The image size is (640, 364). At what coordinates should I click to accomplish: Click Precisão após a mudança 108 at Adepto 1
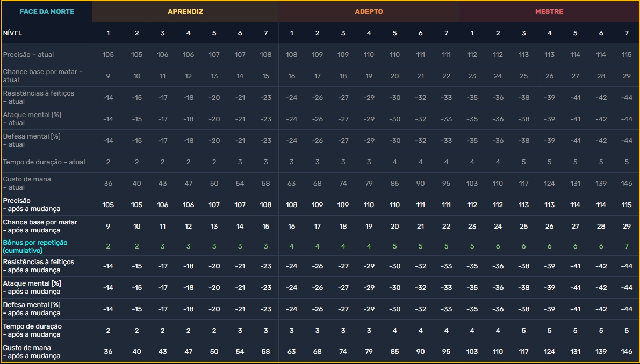291,205
